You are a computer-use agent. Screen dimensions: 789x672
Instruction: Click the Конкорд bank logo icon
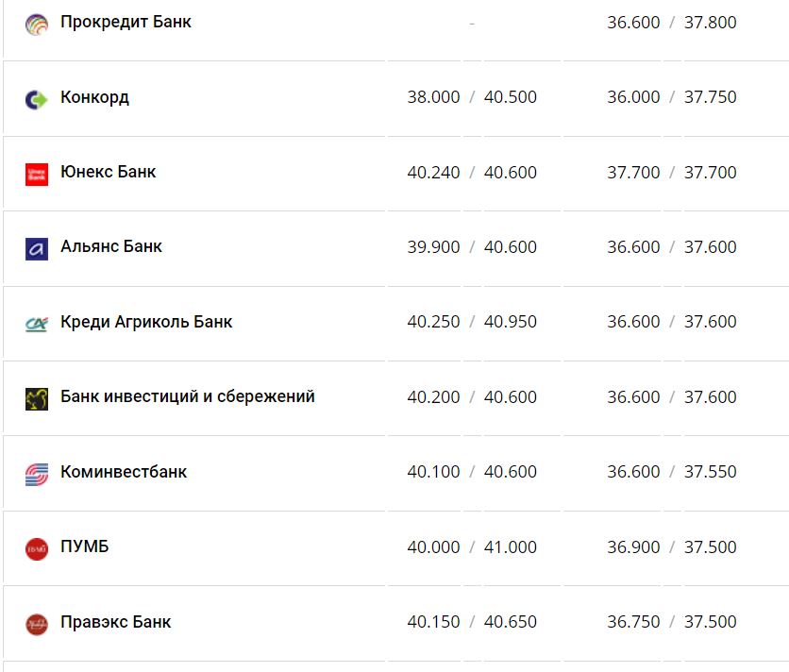tap(37, 98)
